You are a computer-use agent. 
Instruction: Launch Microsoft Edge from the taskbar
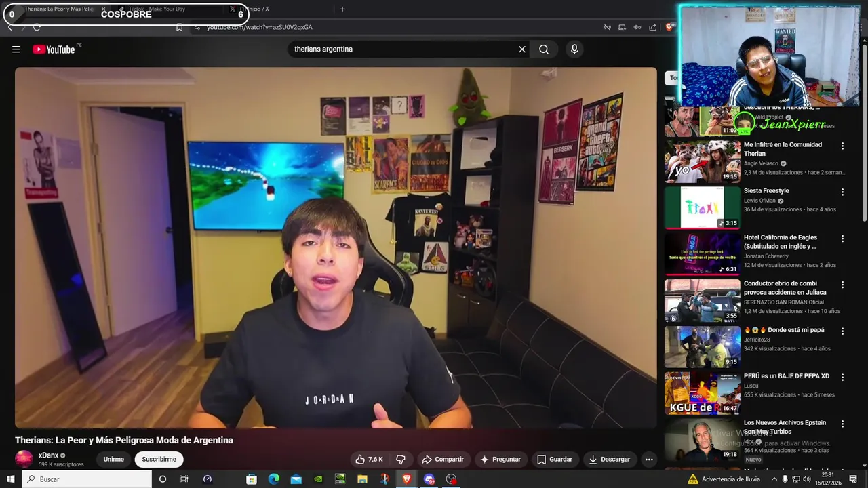coord(274,479)
